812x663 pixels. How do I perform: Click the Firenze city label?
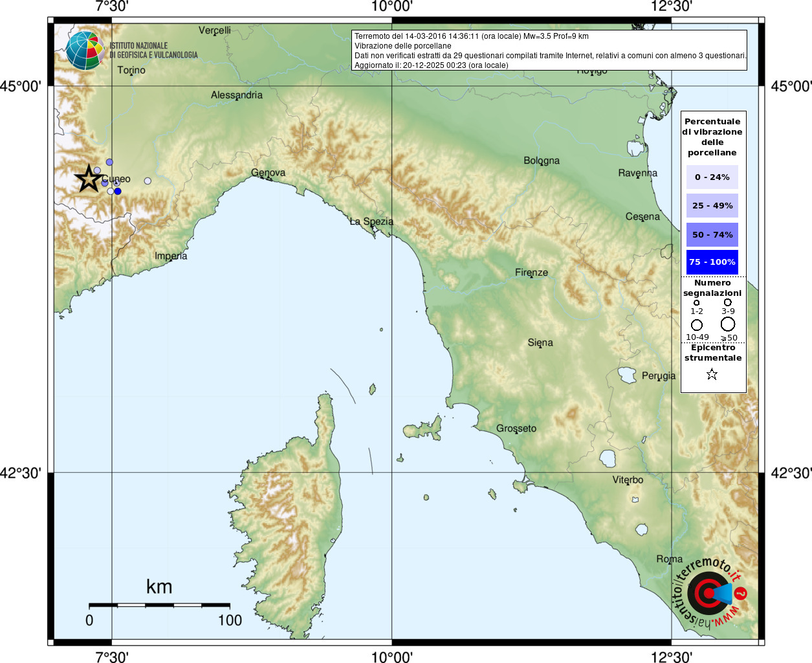(531, 273)
